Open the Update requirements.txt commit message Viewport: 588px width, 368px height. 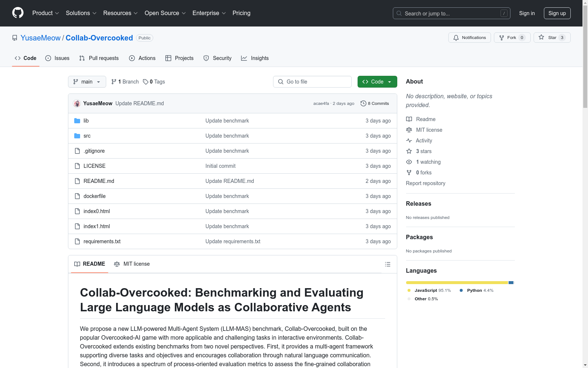click(233, 241)
